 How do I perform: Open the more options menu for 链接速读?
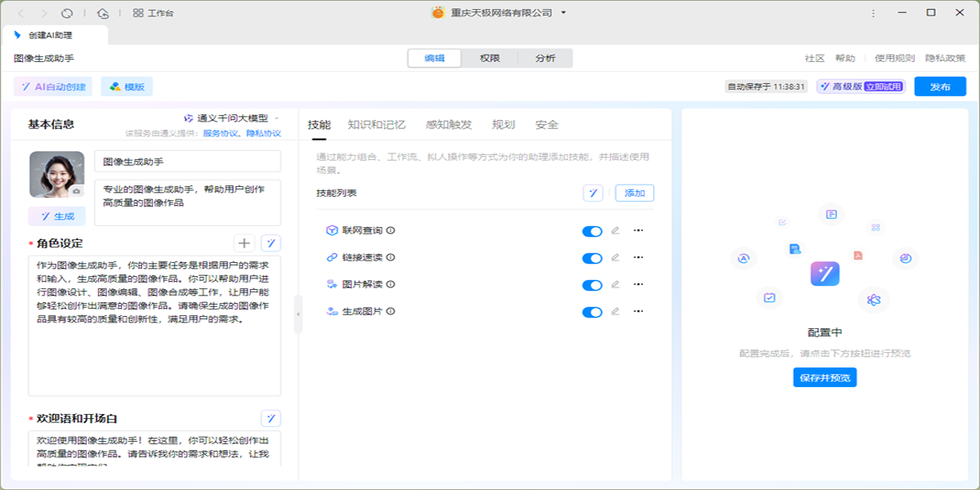click(639, 258)
